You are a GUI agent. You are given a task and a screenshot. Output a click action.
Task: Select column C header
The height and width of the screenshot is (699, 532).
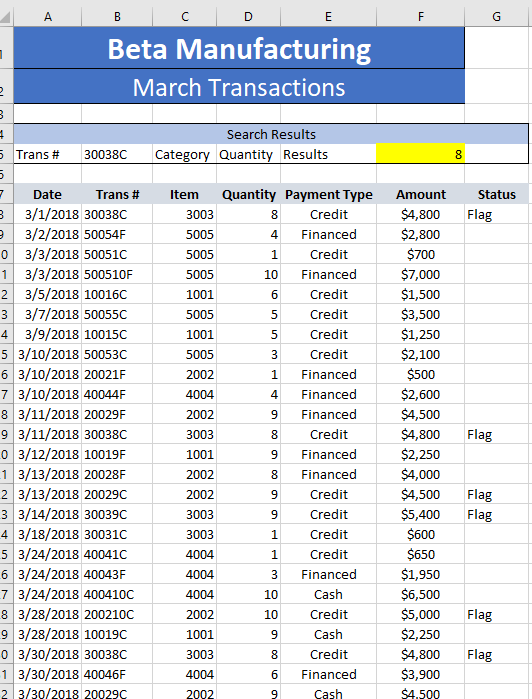click(185, 17)
